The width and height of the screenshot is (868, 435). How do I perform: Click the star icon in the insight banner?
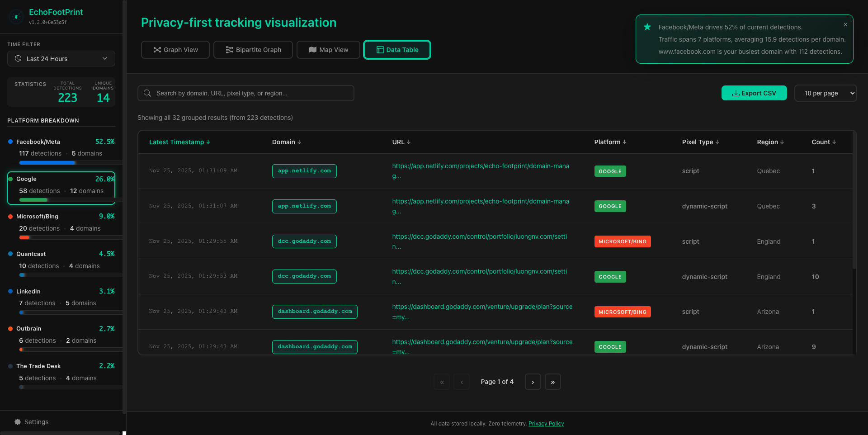coord(647,27)
